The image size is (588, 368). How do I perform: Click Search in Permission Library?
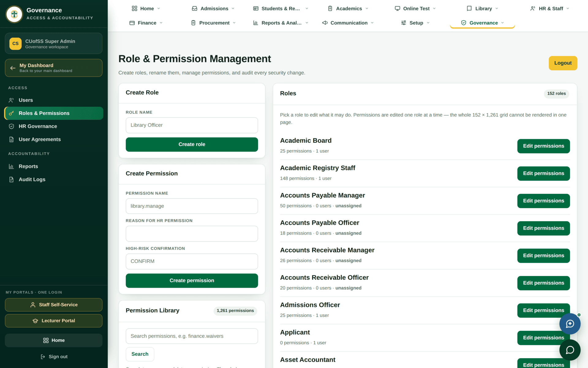[140, 354]
